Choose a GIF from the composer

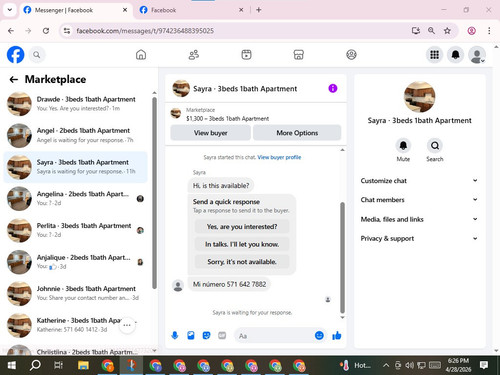tap(222, 335)
